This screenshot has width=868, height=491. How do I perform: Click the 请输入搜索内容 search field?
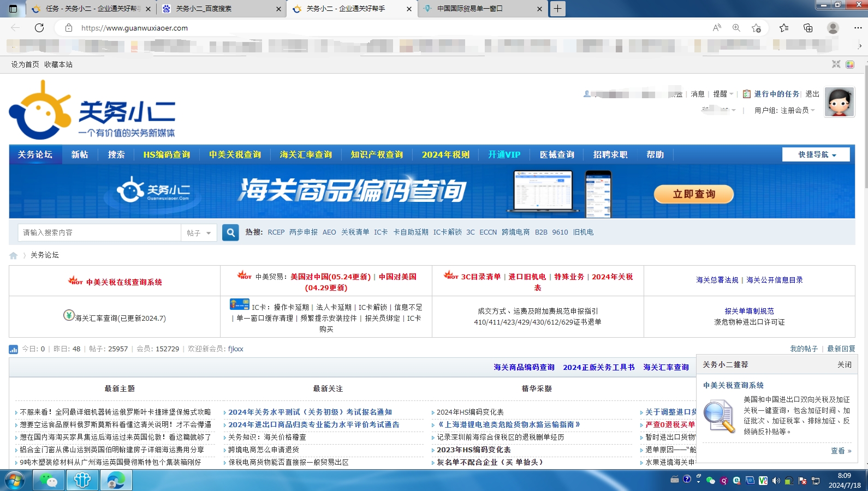(x=99, y=232)
